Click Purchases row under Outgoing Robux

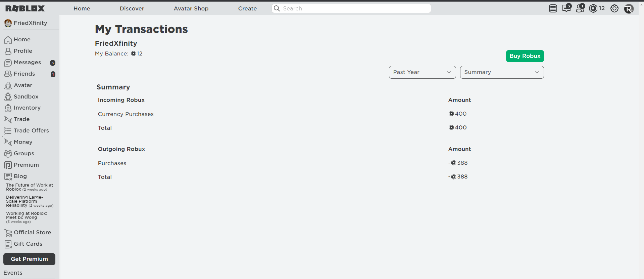(112, 163)
